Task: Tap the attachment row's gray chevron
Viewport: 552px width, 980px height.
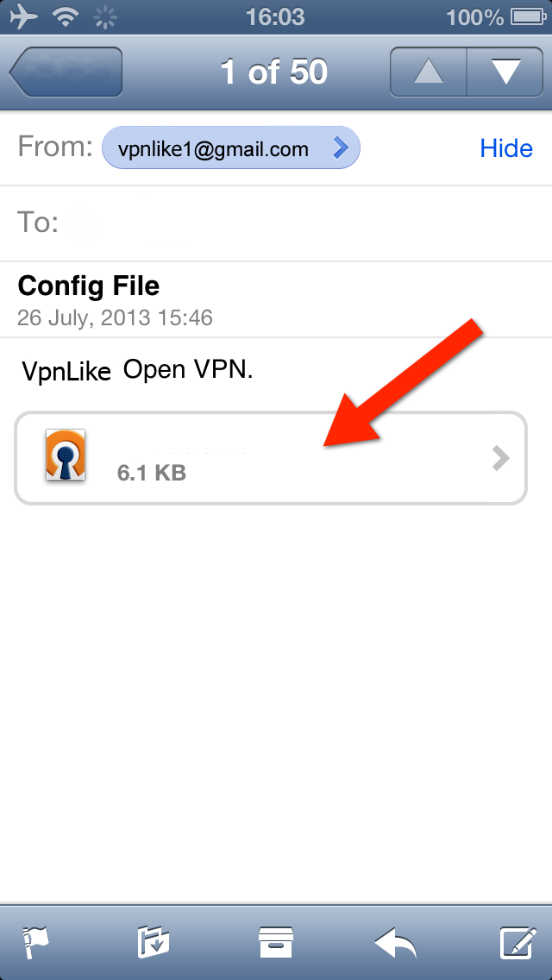Action: pos(501,458)
